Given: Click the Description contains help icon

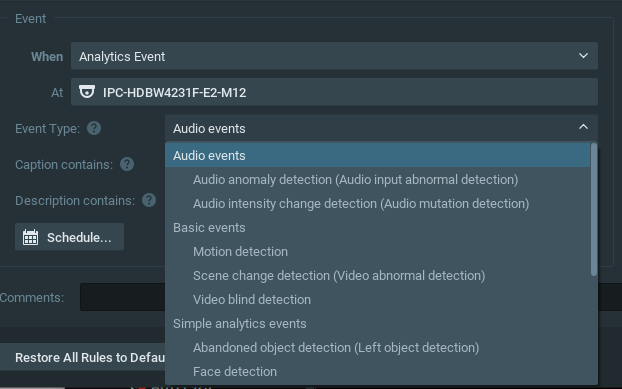Looking at the screenshot, I should click(149, 200).
